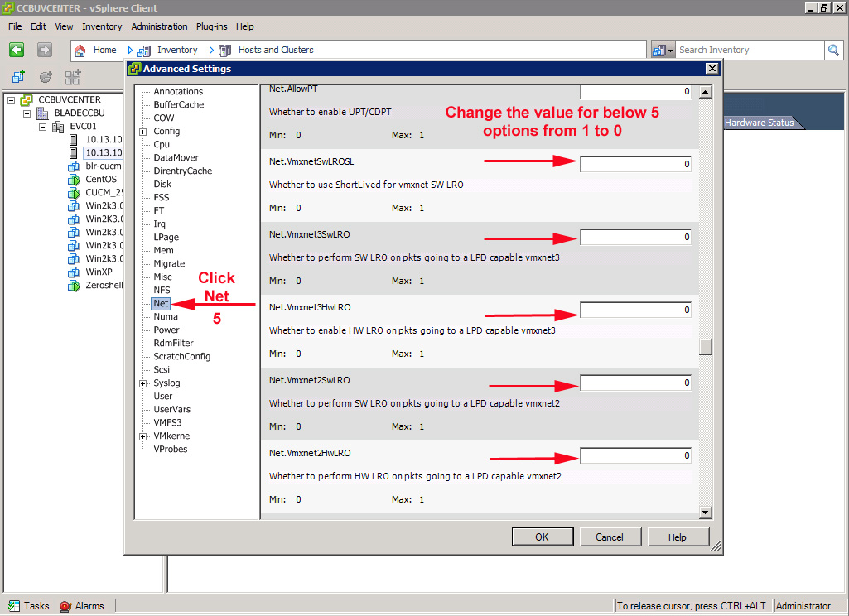Screen dimensions: 849x616
Task: Select the EVC01 cluster icon
Action: point(58,127)
